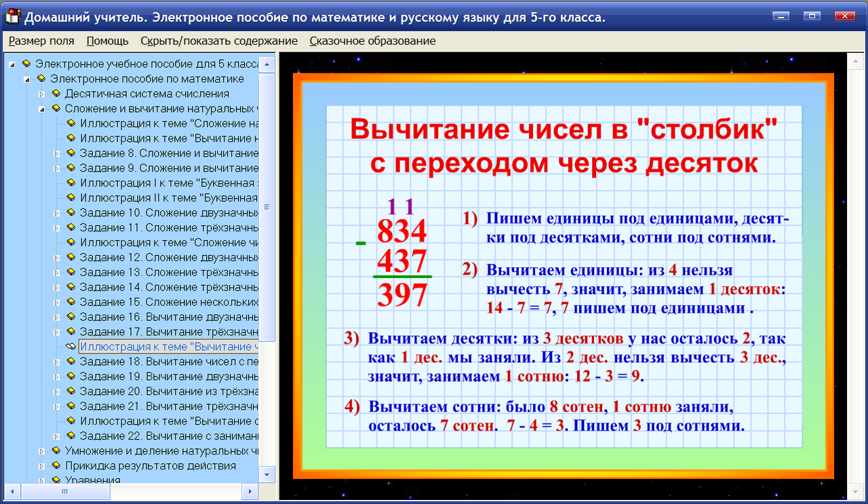
Task: Click the book icon next to "Десятичная система счисления"
Action: (58, 93)
